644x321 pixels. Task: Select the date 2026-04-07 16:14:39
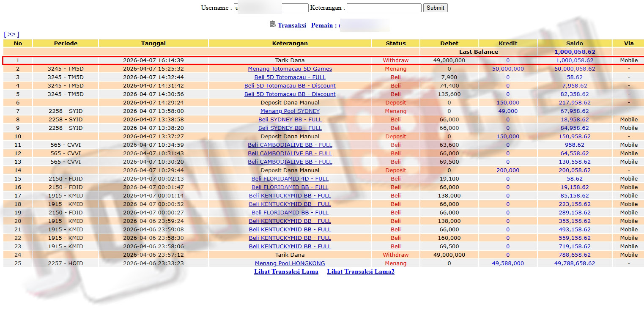tap(153, 60)
